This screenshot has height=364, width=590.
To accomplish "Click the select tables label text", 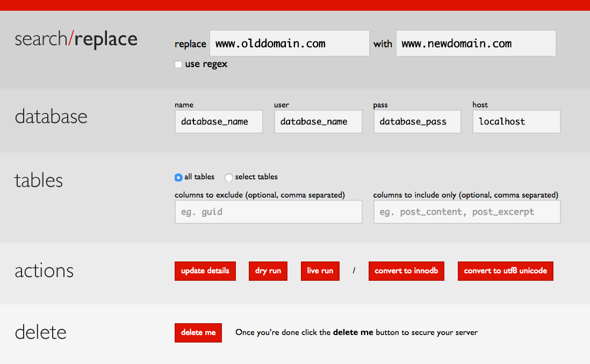I will pos(256,177).
